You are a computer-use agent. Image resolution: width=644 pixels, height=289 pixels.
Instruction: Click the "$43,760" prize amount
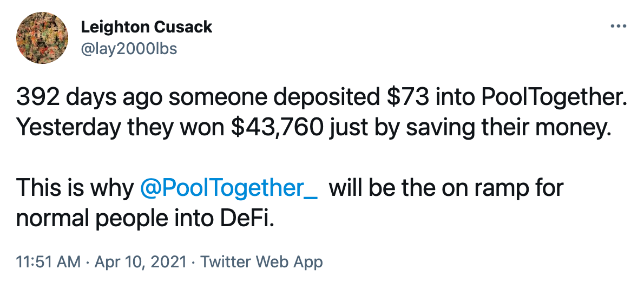277,129
